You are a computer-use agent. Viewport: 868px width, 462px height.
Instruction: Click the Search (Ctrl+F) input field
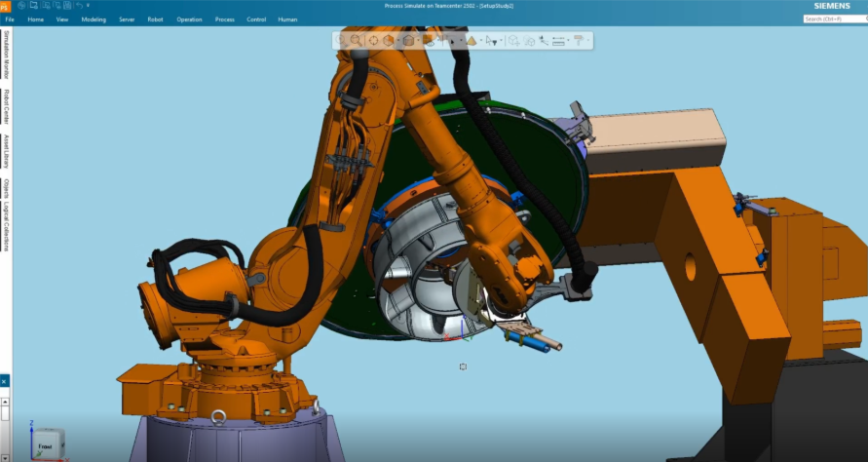tap(834, 19)
